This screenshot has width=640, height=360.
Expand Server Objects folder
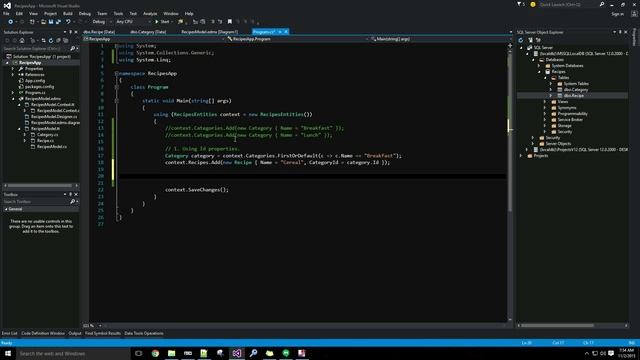(533, 144)
